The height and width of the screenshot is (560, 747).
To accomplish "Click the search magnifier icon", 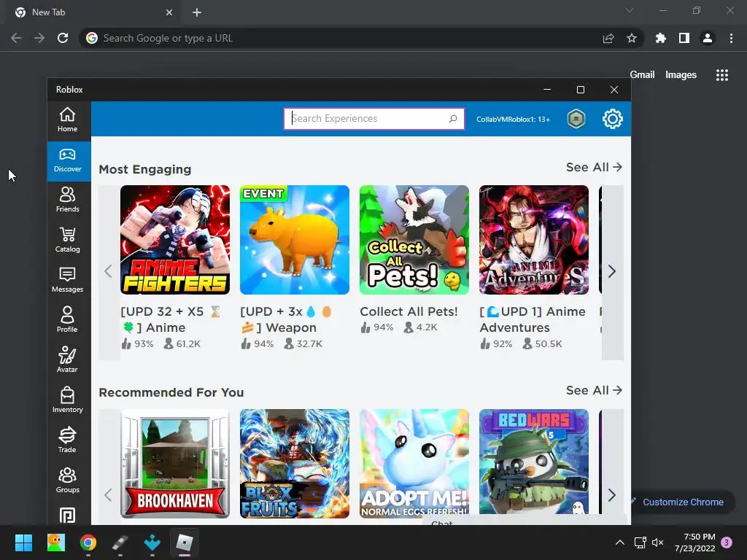I will (453, 119).
